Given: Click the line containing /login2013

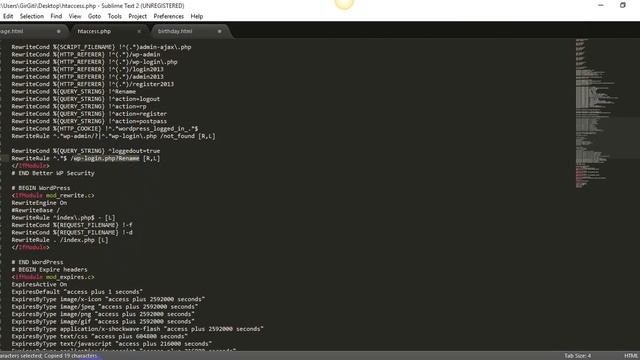Looking at the screenshot, I should (87, 69).
